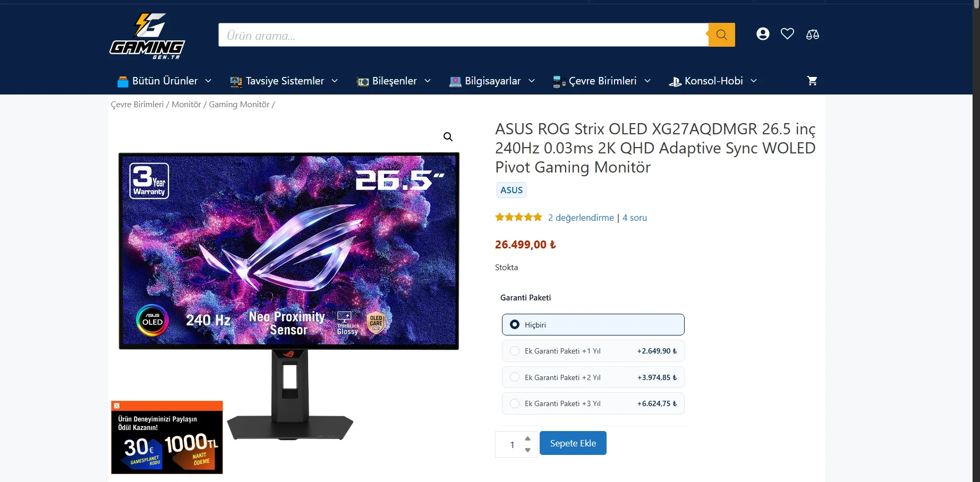Expand the Bileşenler dropdown menu
This screenshot has height=482, width=980.
(x=394, y=81)
